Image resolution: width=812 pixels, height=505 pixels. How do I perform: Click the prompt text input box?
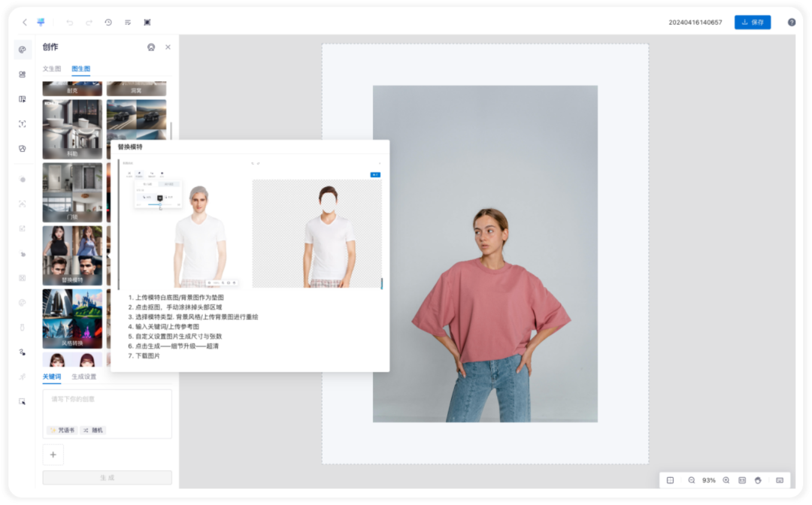[108, 406]
